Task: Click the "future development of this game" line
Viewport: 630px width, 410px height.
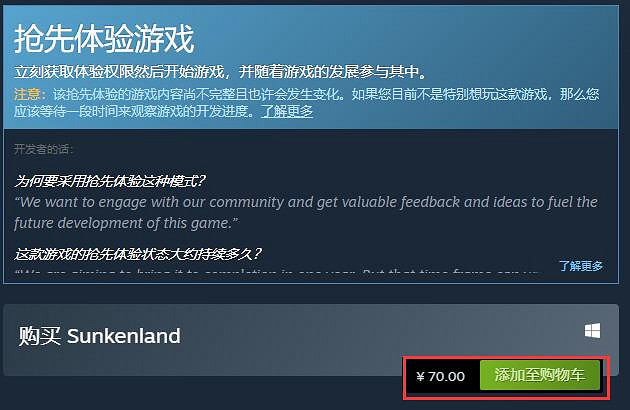Action: pos(126,223)
